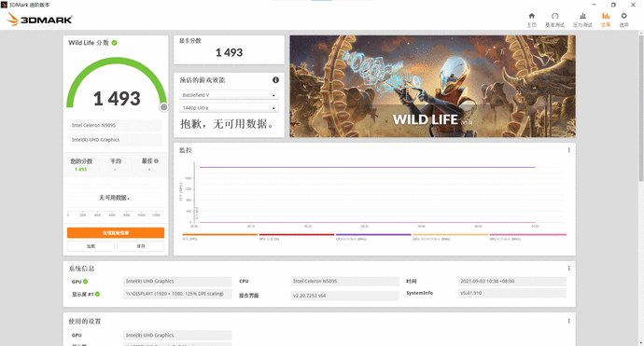Click the DISPLAY1 1920 × 1080 field
Image resolution: width=644 pixels, height=346 pixels.
(x=177, y=294)
